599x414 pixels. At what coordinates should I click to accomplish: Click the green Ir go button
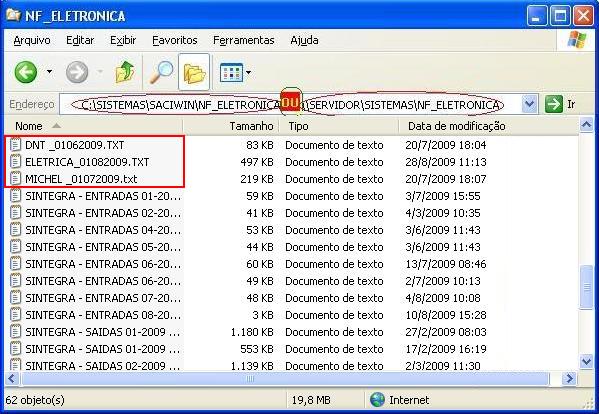554,104
